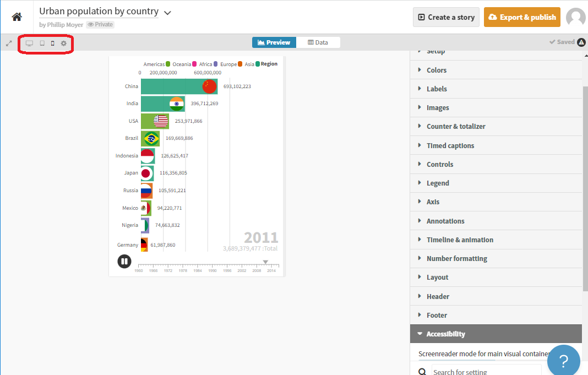Click the Create a story button

[x=445, y=17]
